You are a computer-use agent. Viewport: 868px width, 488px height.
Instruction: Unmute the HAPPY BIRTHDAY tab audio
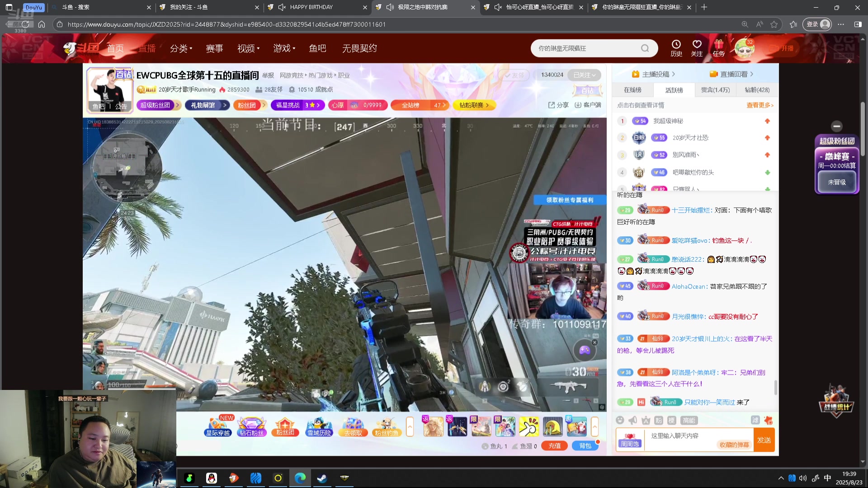click(282, 7)
